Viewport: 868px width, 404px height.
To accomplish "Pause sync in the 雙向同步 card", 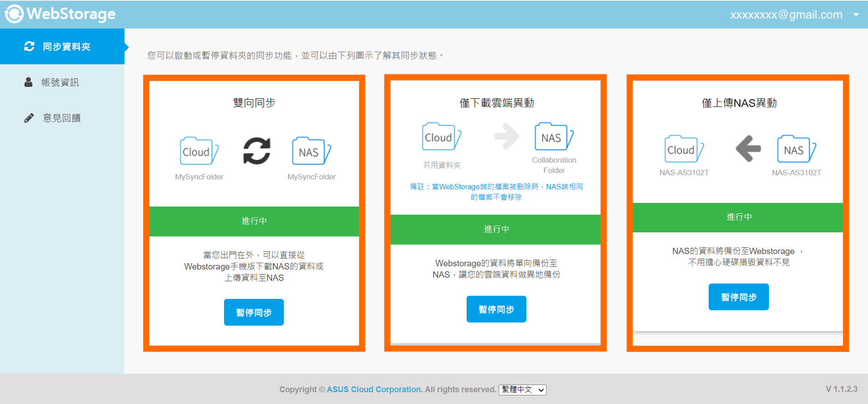I will tap(254, 312).
